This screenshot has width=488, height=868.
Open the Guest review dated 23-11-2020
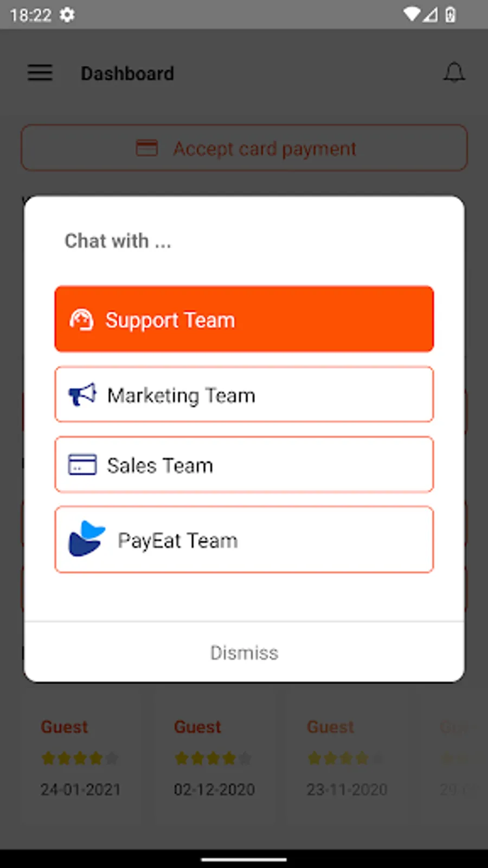(x=347, y=757)
